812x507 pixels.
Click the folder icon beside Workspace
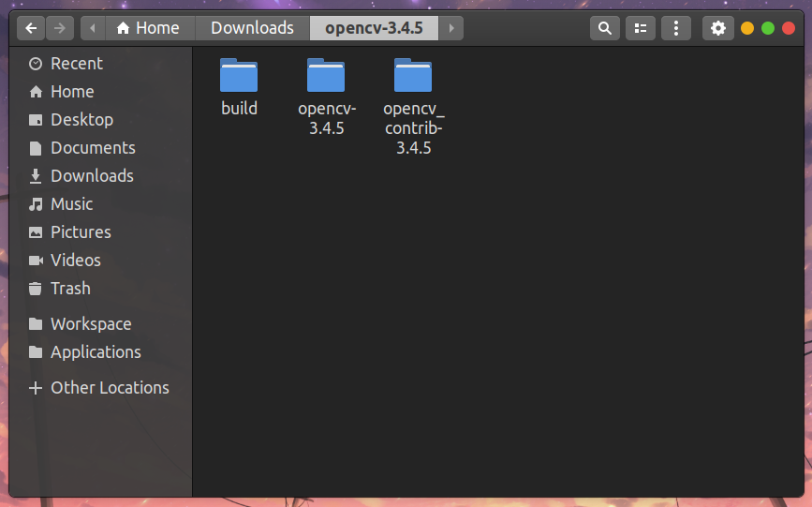click(36, 324)
